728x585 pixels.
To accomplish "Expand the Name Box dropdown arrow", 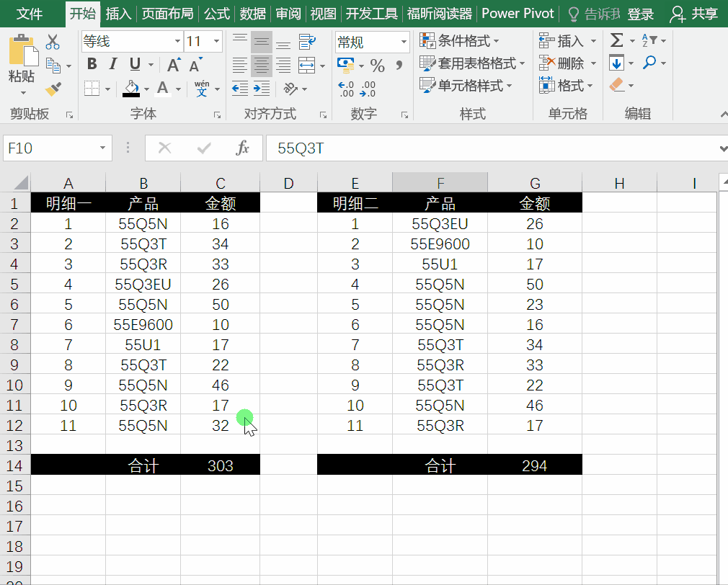I will (102, 148).
